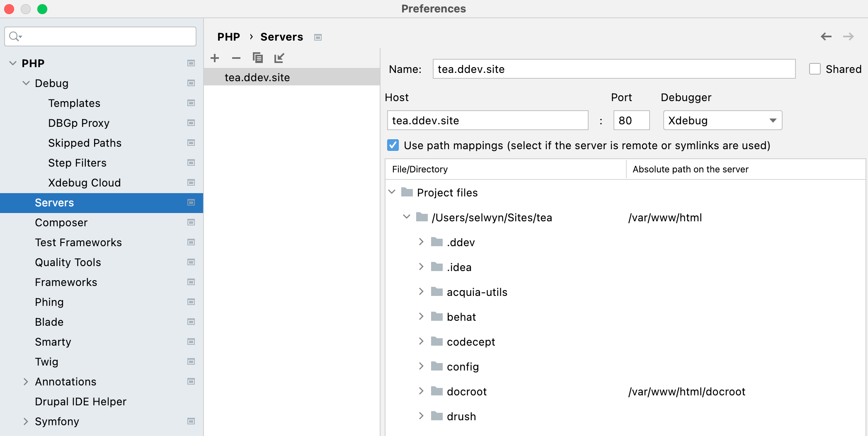Image resolution: width=868 pixels, height=436 pixels.
Task: Expand the acquia-utils folder
Action: point(421,291)
